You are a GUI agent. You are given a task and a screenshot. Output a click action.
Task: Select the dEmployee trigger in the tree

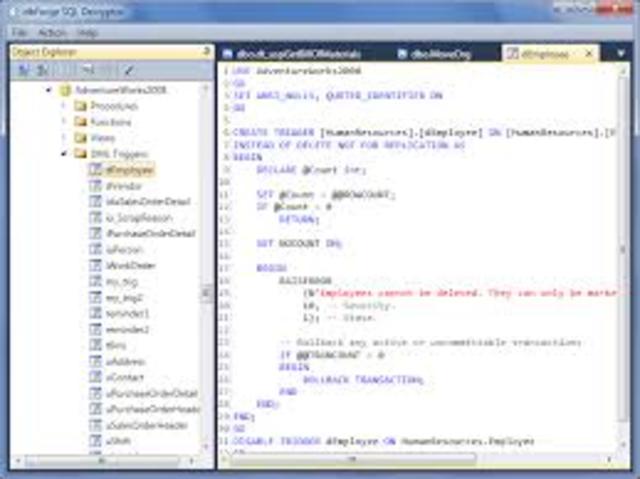pos(129,170)
